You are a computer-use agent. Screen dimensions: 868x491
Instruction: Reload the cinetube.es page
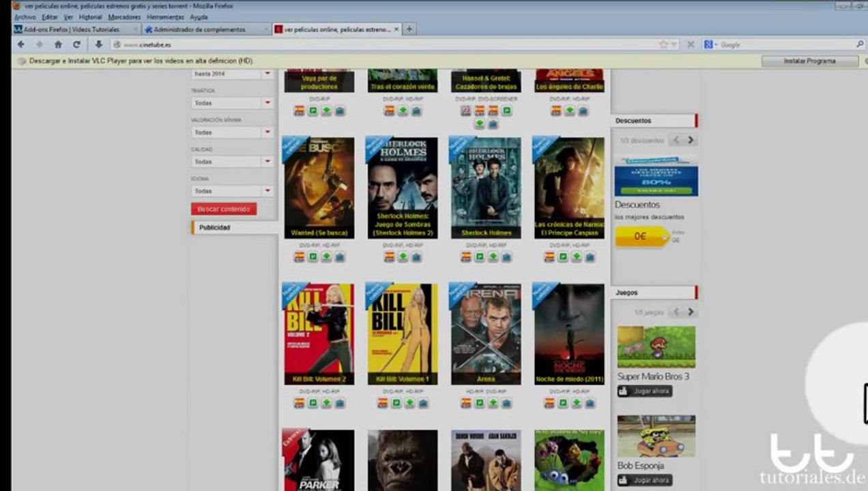76,44
